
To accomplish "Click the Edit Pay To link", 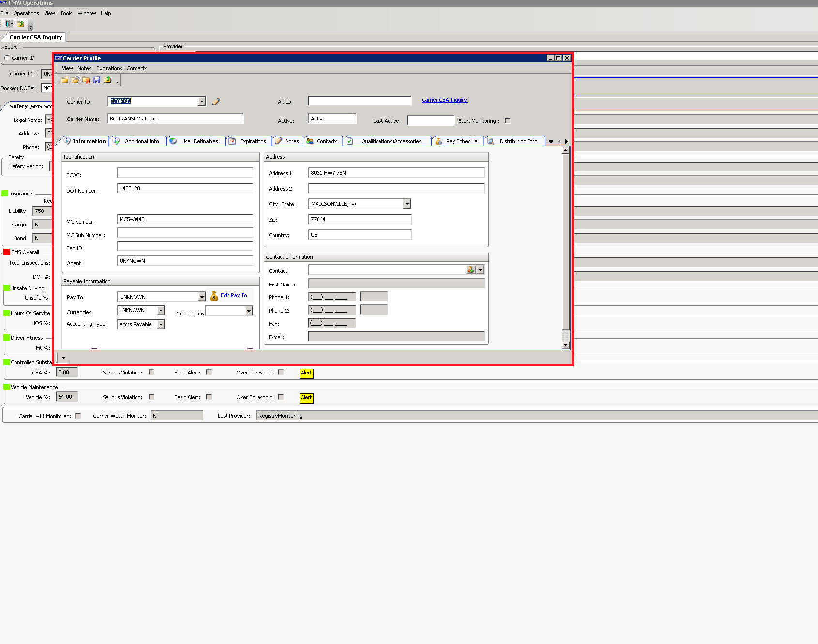I will (234, 295).
